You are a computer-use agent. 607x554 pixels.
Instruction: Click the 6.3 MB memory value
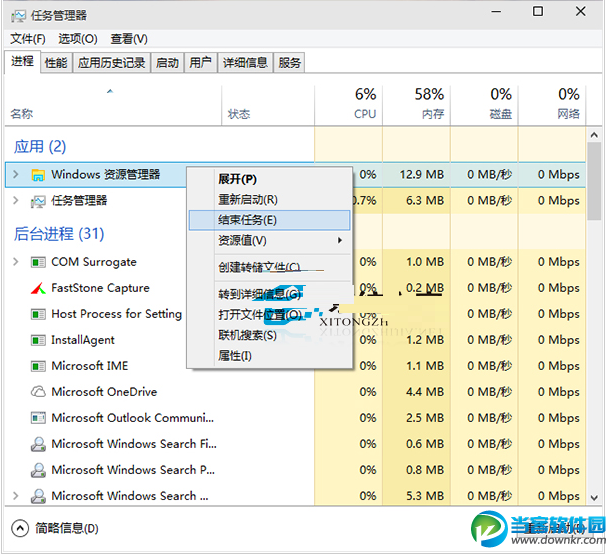(425, 201)
